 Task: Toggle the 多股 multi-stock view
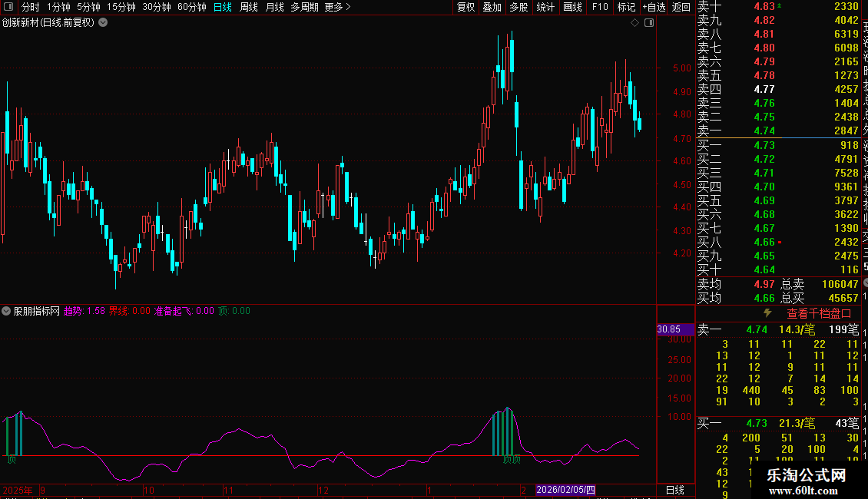(x=518, y=7)
